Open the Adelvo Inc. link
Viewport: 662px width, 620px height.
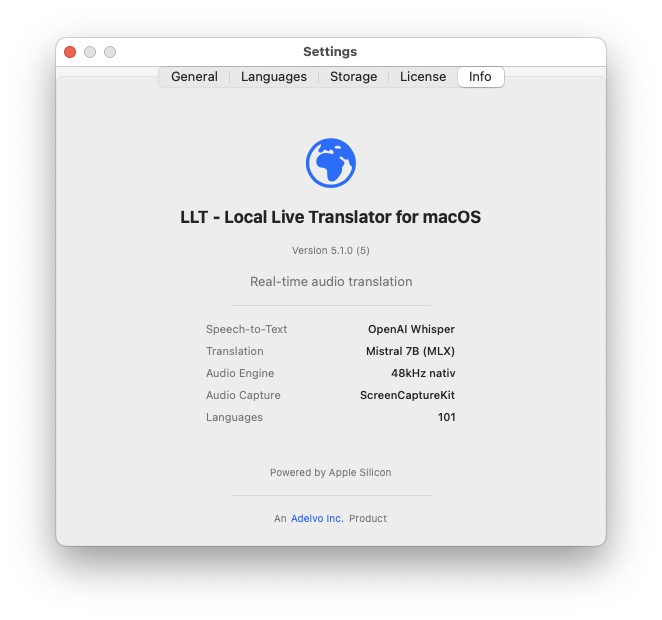tap(317, 518)
